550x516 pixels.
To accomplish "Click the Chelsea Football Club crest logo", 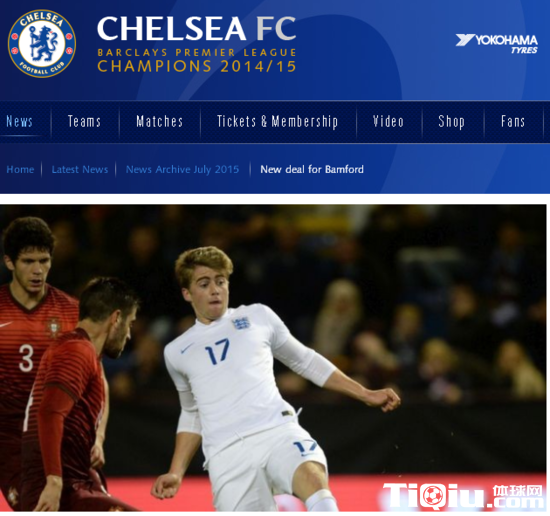I will [x=42, y=43].
